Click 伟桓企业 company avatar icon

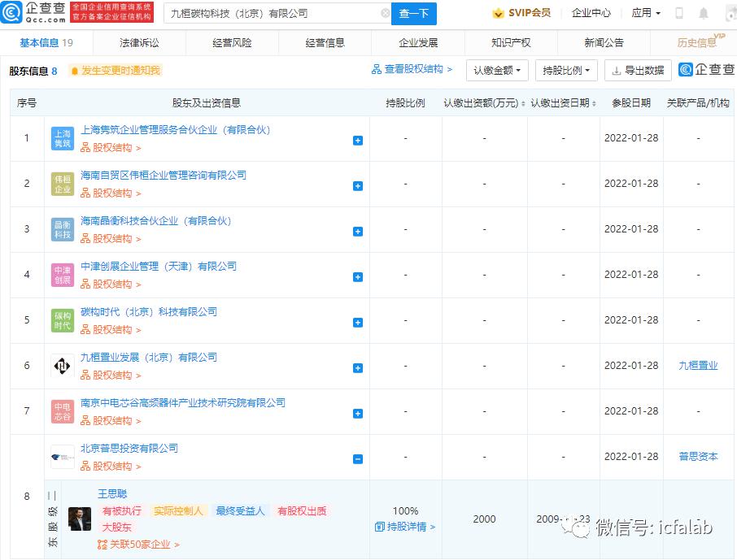63,184
